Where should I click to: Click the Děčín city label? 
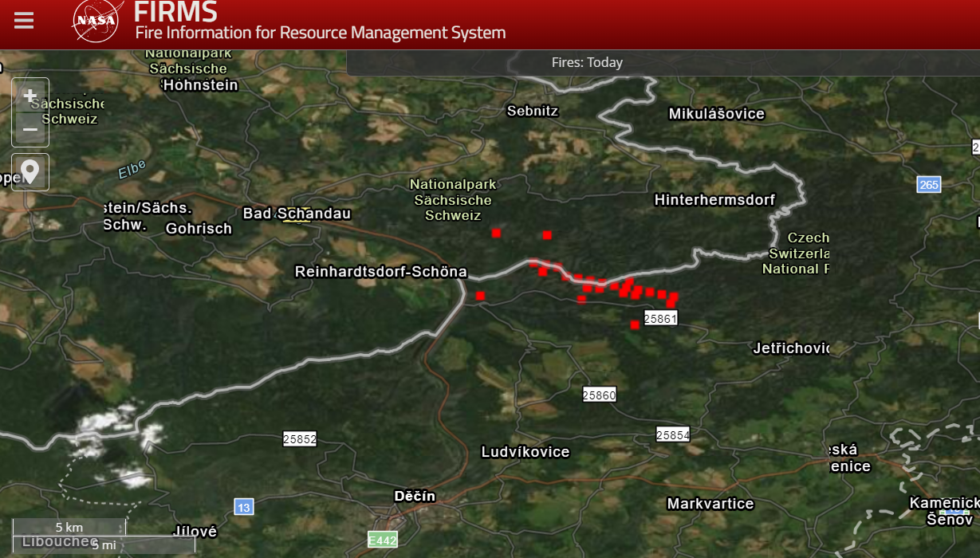tap(415, 496)
